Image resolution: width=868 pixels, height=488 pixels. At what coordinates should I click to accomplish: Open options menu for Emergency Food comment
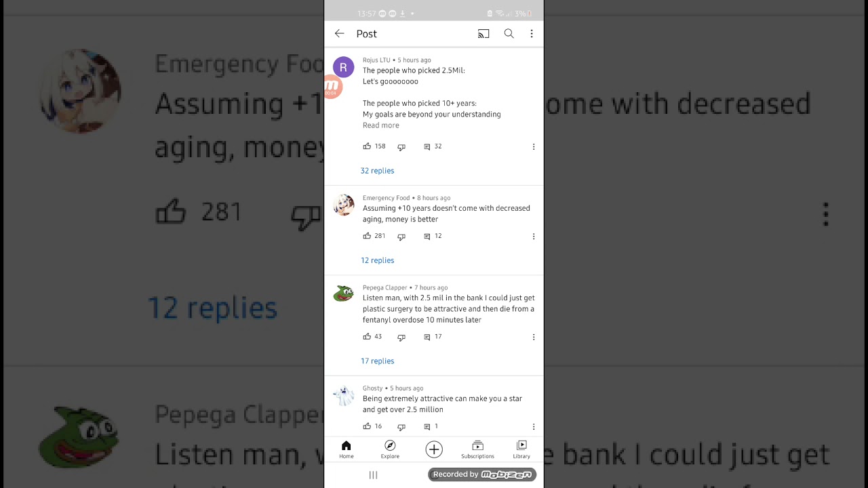(534, 237)
